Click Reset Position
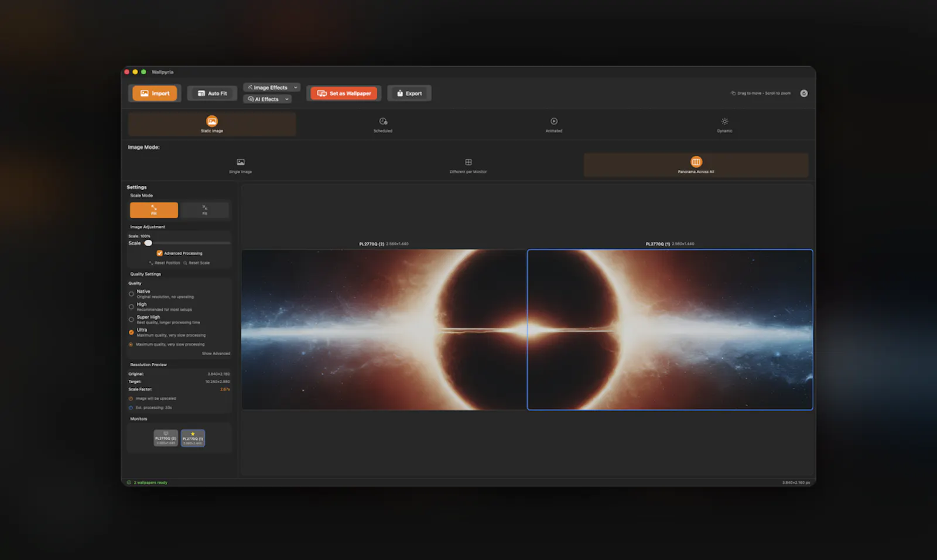Image resolution: width=937 pixels, height=560 pixels. pos(165,263)
